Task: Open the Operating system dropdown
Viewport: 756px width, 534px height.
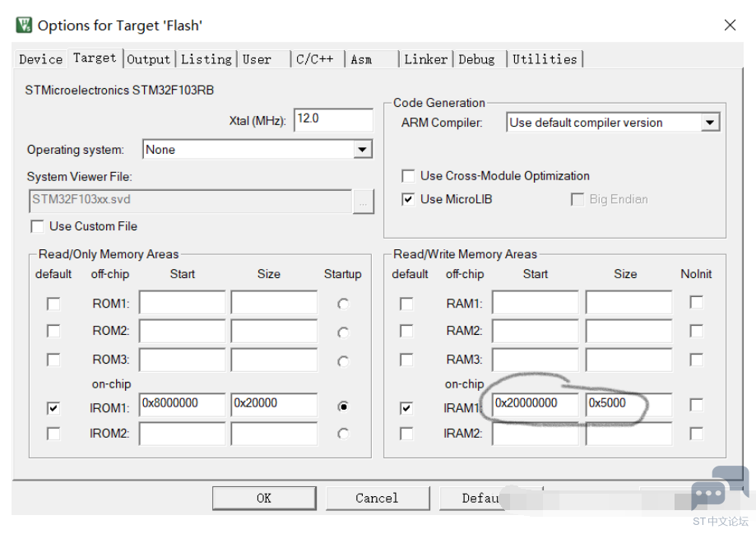Action: (362, 150)
